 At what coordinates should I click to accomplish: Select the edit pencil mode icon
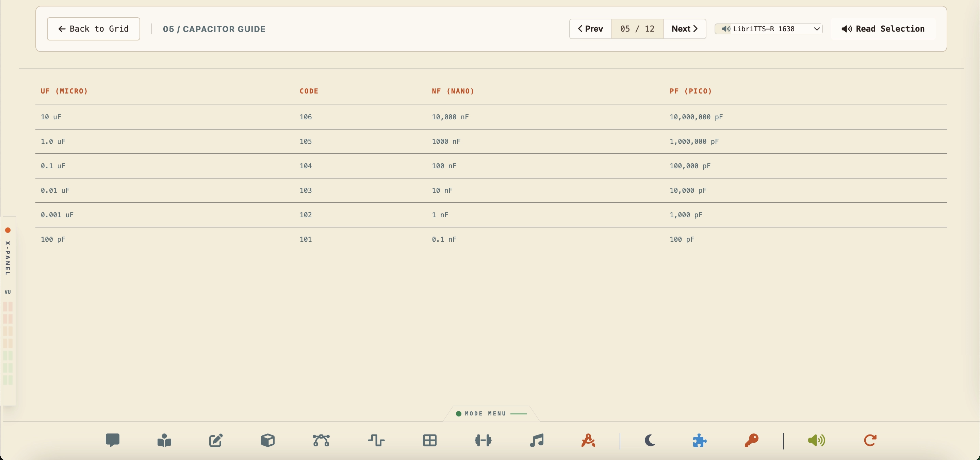(x=216, y=440)
